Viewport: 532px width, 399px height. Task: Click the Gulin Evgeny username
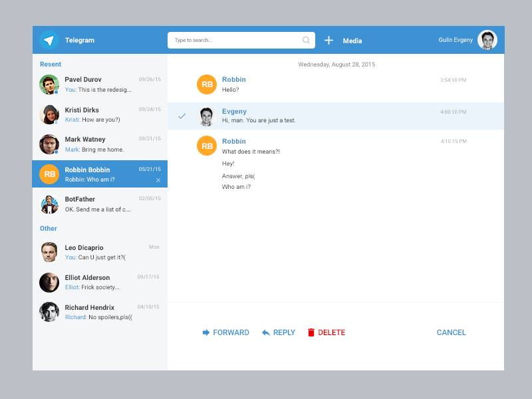coord(456,40)
